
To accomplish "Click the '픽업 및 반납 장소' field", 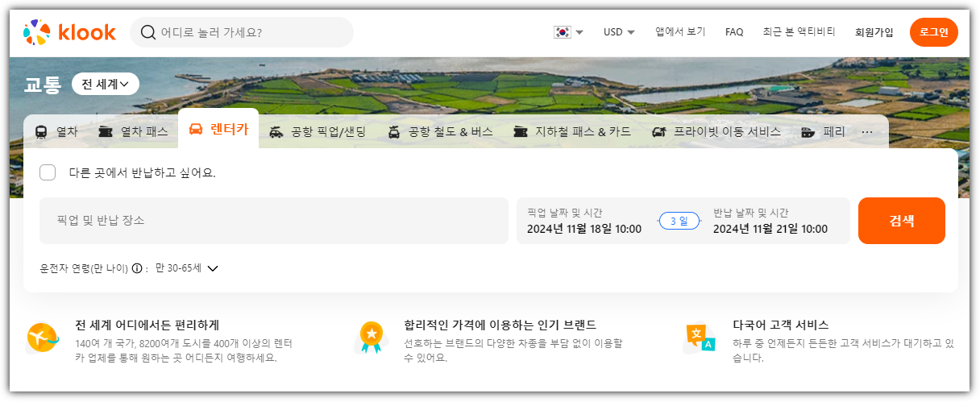I will [274, 220].
